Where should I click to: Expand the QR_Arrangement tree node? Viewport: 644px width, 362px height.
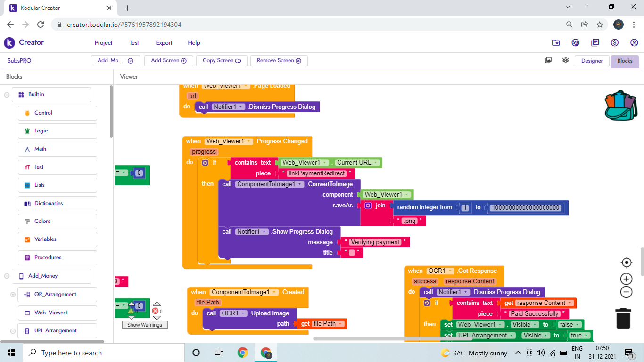pos(13,295)
